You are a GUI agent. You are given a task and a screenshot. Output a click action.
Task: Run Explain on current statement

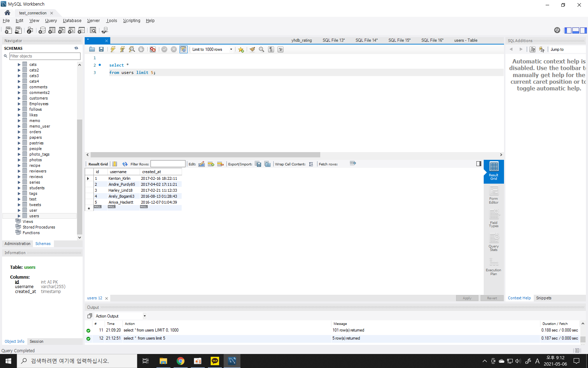pyautogui.click(x=132, y=49)
